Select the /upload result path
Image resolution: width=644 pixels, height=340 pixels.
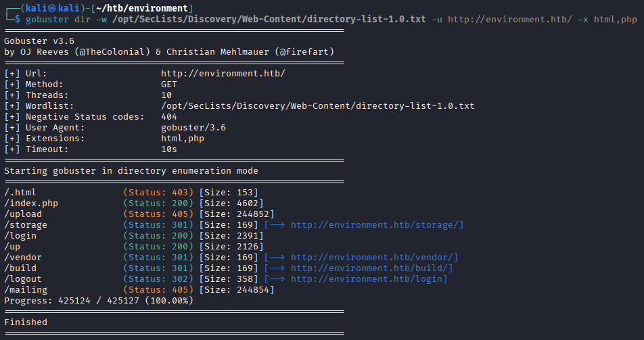pos(23,214)
